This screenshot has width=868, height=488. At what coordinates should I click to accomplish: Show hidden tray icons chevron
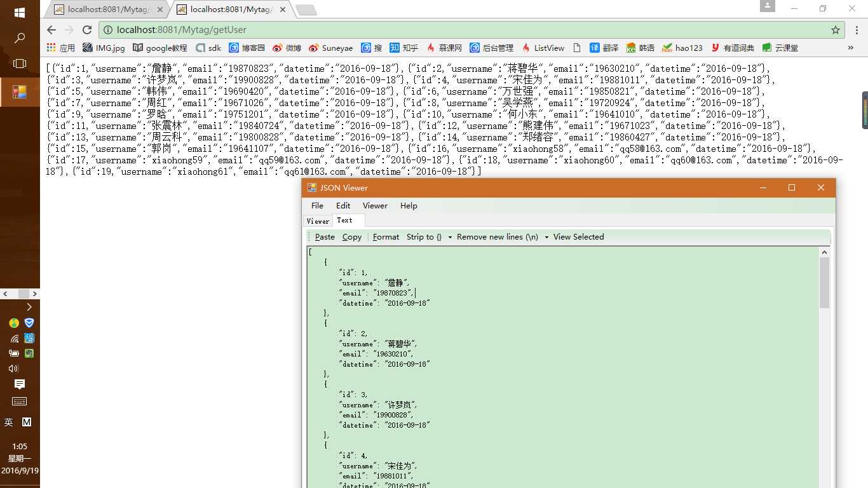[x=29, y=307]
